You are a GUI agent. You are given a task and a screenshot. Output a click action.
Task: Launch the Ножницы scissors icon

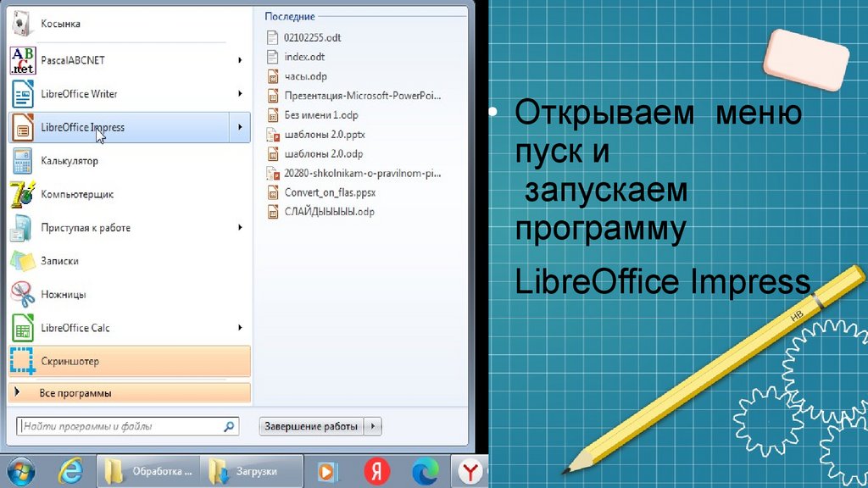23,294
